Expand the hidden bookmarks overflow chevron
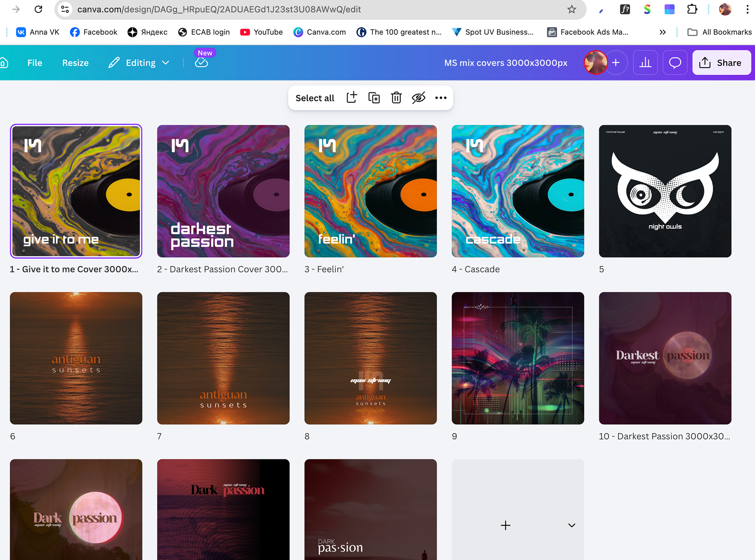Image resolution: width=755 pixels, height=560 pixels. [663, 32]
